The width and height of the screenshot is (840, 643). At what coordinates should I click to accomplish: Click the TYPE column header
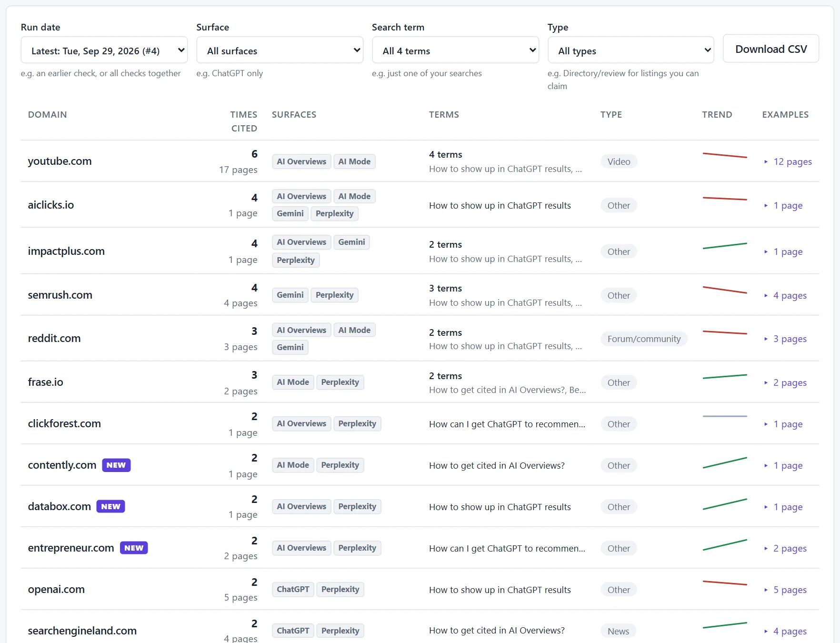pyautogui.click(x=611, y=115)
